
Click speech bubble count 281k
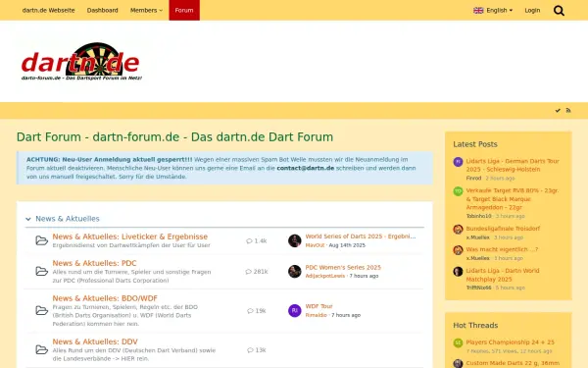point(257,272)
